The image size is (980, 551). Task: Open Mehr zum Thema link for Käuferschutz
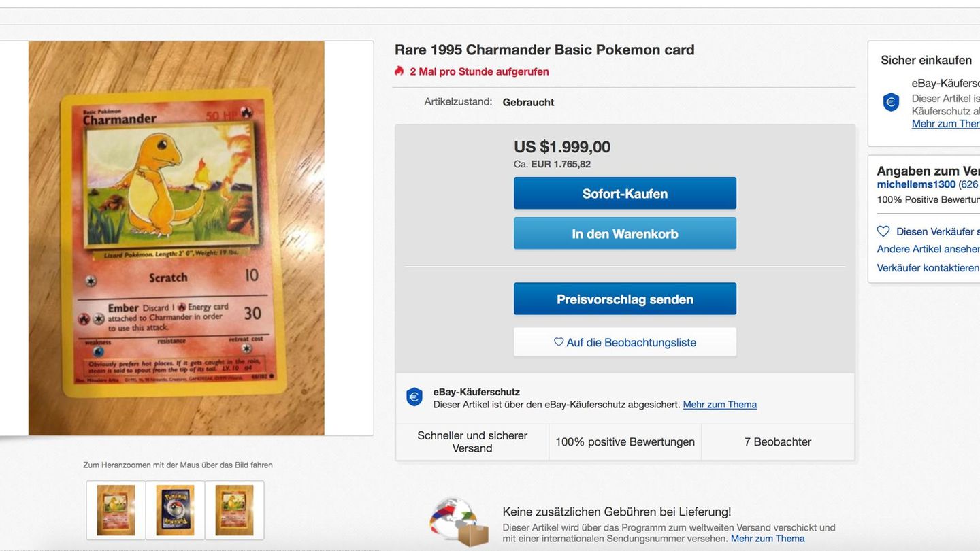(x=719, y=405)
